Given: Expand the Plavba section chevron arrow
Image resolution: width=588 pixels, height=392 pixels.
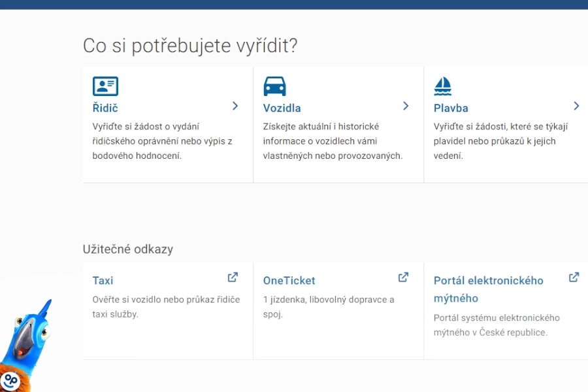Looking at the screenshot, I should click(576, 106).
